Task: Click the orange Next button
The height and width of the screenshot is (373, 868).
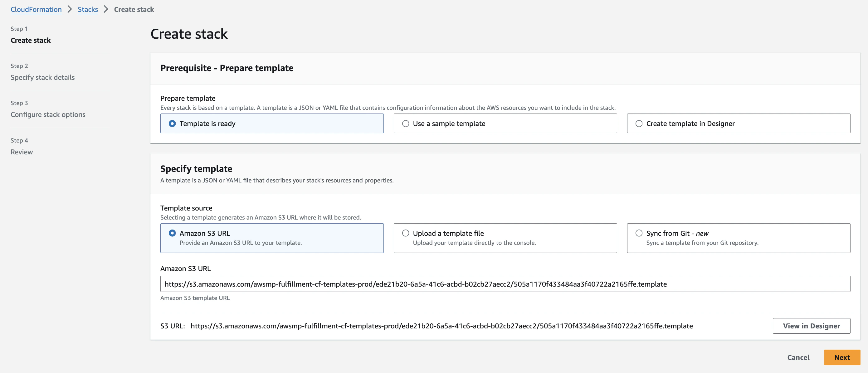Action: pyautogui.click(x=842, y=357)
